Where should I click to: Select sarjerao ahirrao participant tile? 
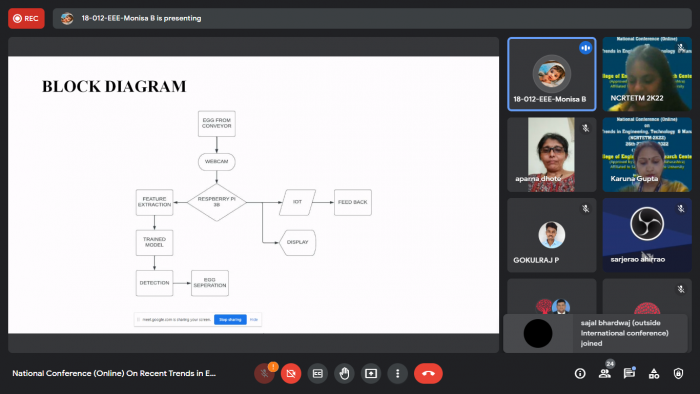tap(647, 235)
